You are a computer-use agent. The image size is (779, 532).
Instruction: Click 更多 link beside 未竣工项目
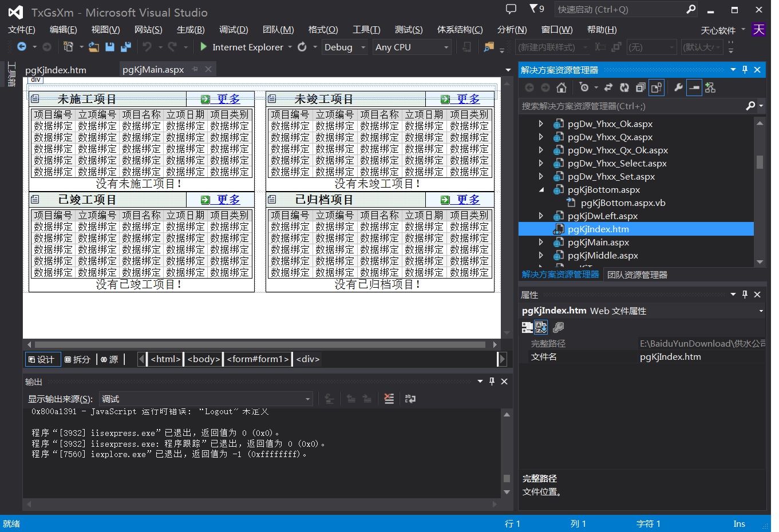point(468,99)
